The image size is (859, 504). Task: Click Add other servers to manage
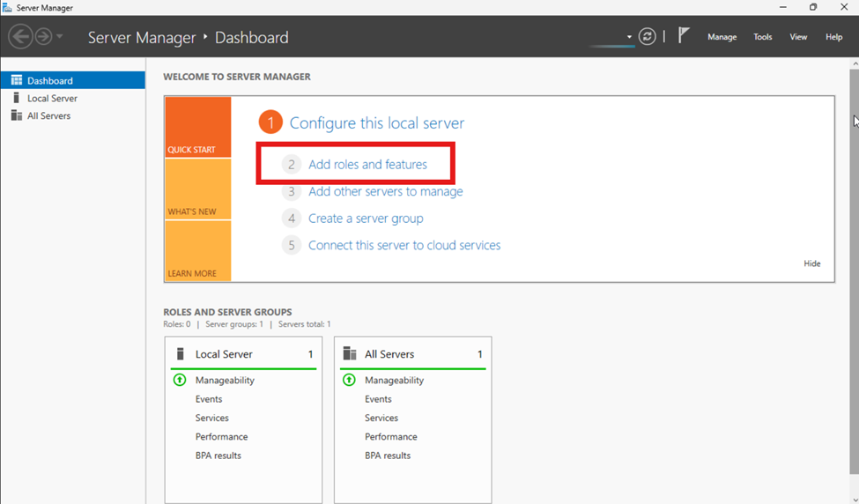click(385, 191)
